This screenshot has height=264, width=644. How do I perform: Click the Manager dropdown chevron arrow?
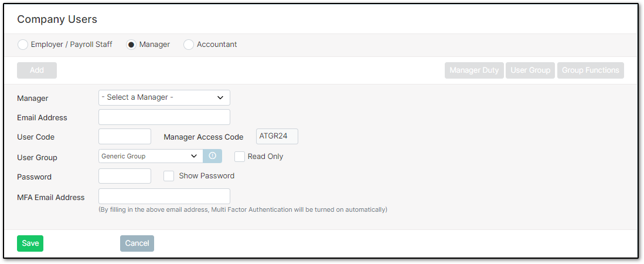coord(220,98)
